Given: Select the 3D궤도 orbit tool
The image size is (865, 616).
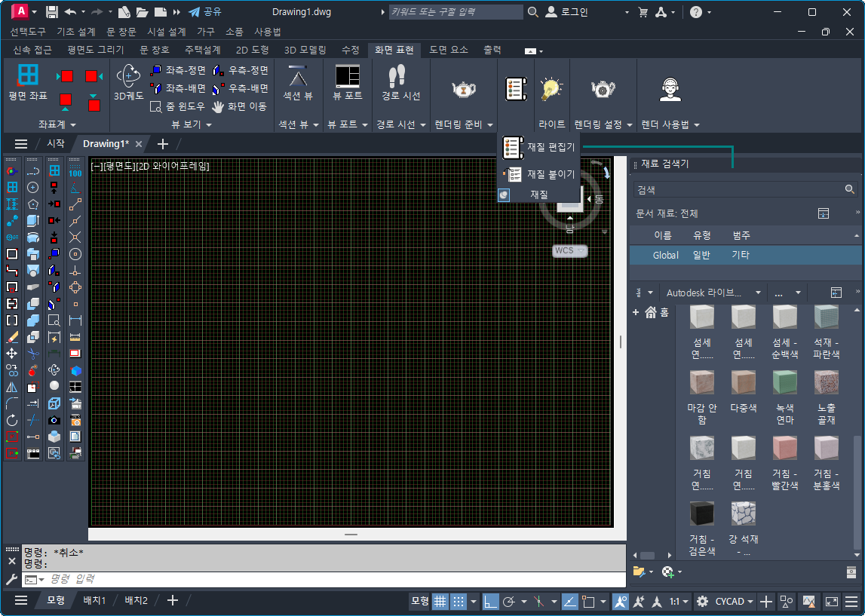Looking at the screenshot, I should (128, 75).
